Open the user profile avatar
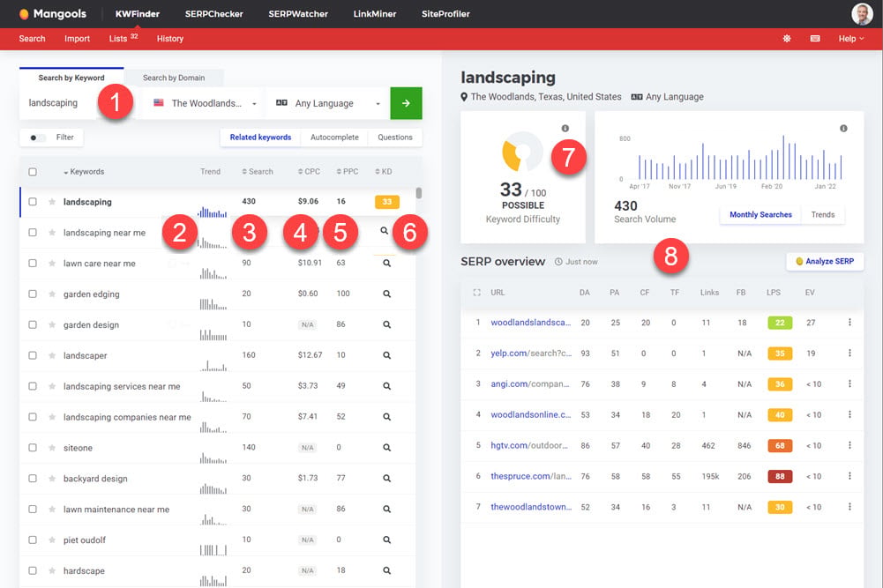 pos(862,14)
